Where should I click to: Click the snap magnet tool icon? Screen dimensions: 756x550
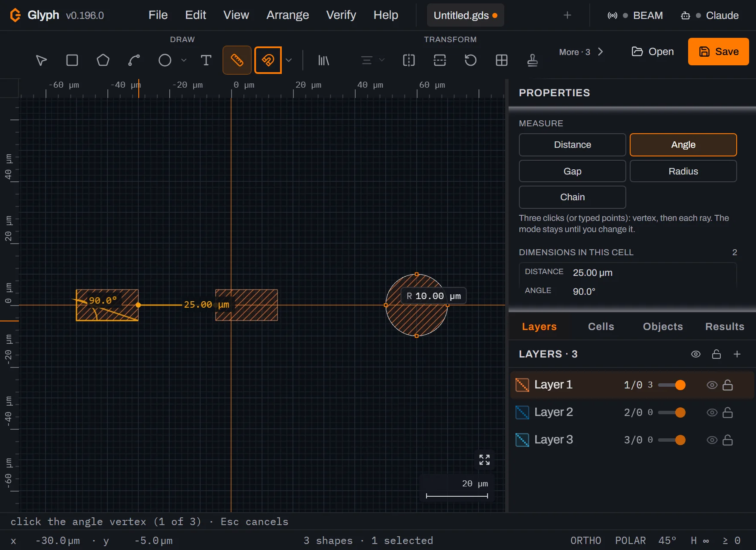click(268, 60)
